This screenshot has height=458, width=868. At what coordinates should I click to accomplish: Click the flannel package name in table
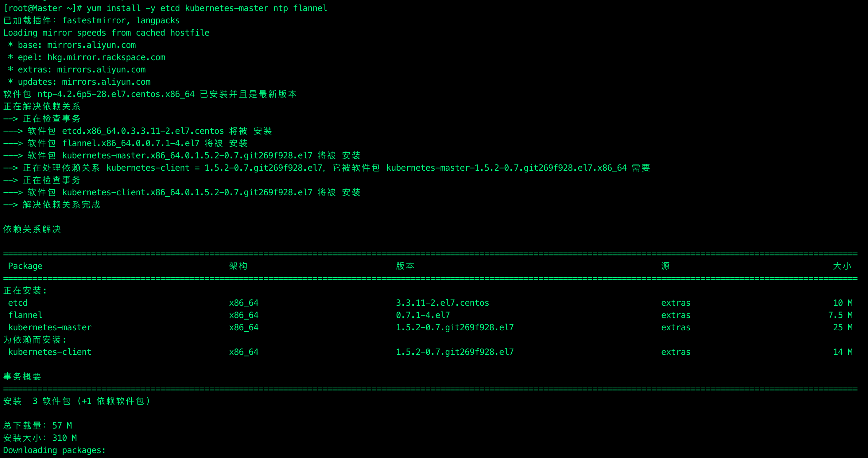pyautogui.click(x=25, y=315)
